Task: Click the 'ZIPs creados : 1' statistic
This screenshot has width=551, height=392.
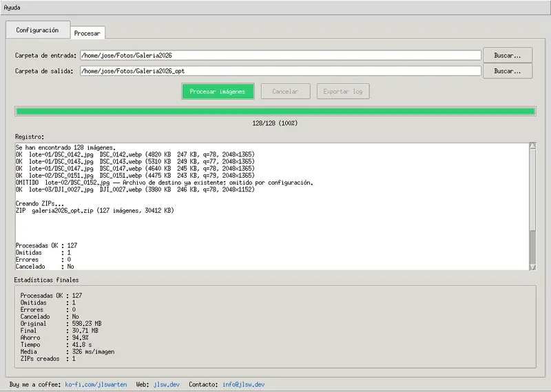Action: 48,359
